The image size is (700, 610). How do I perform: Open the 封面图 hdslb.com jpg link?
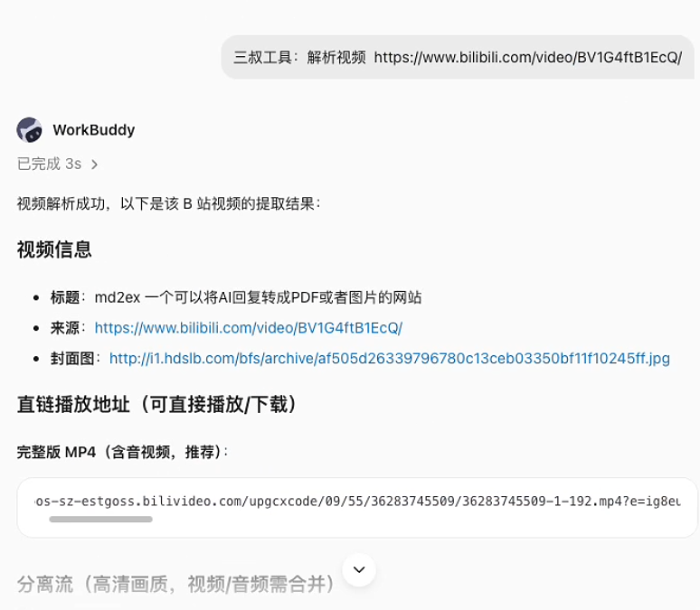point(389,359)
